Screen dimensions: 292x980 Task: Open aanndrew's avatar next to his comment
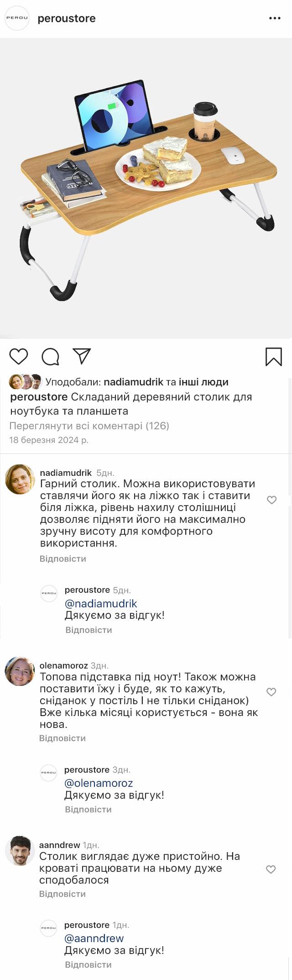click(x=20, y=850)
